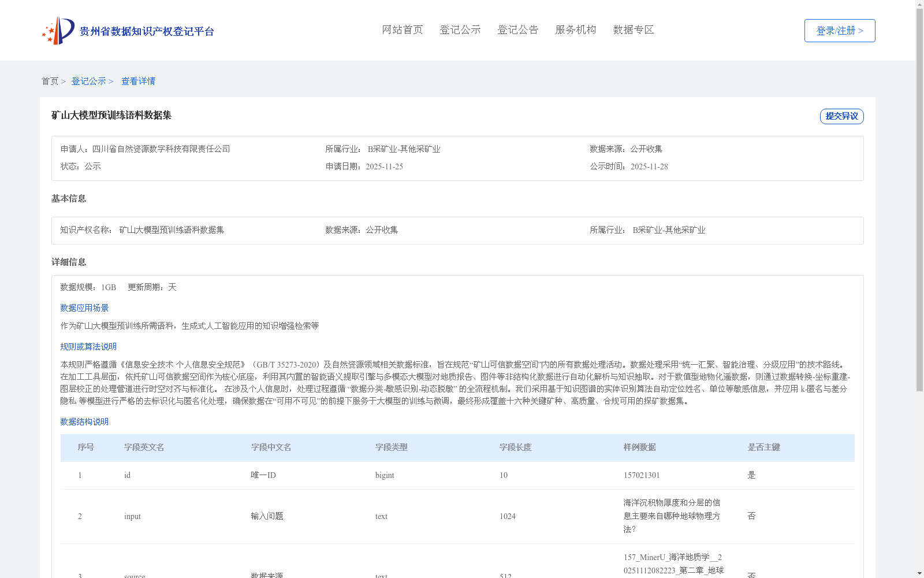Click the scrollbar down arrow
The width and height of the screenshot is (924, 578).
(919, 573)
